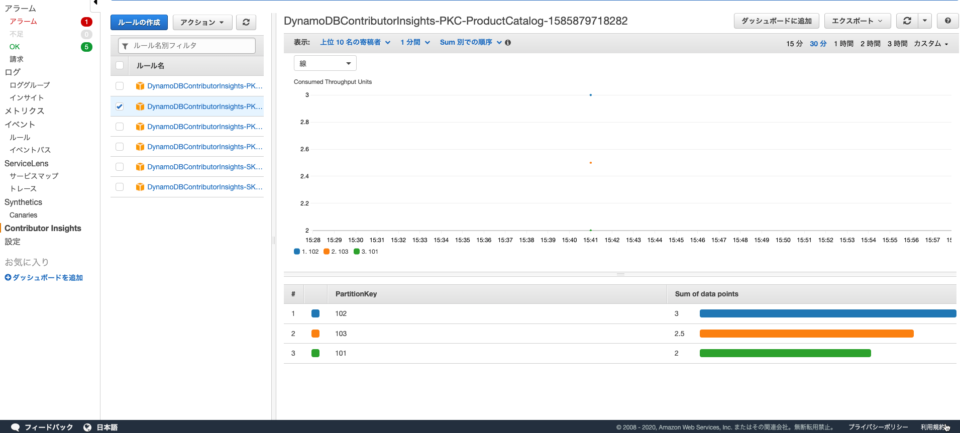This screenshot has height=433, width=960.
Task: Open the 線 chart type dropdown
Action: point(325,63)
